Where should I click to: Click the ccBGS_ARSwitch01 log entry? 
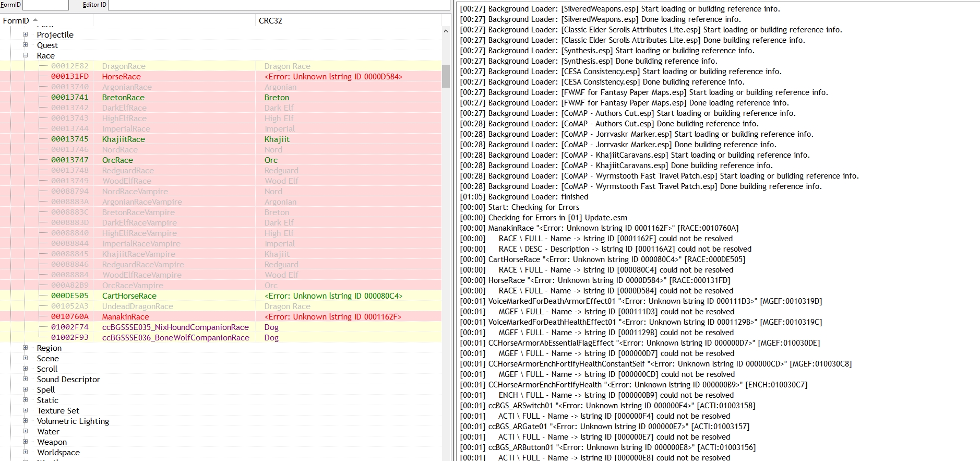click(x=607, y=406)
